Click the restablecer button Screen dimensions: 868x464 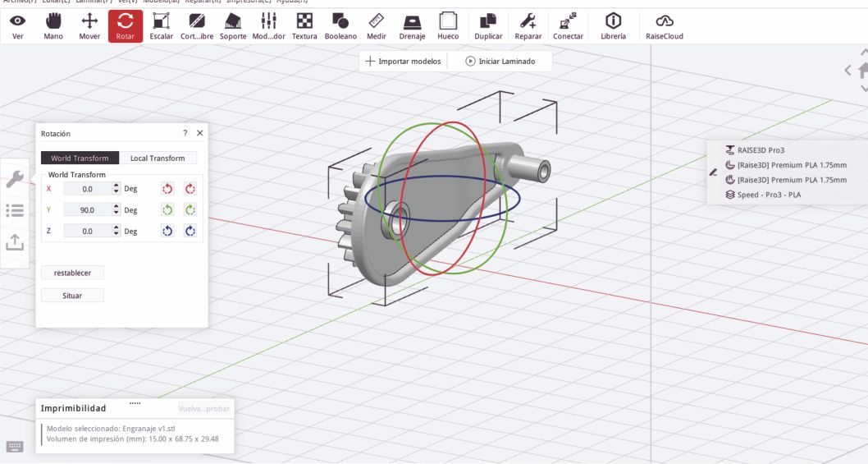pos(72,273)
